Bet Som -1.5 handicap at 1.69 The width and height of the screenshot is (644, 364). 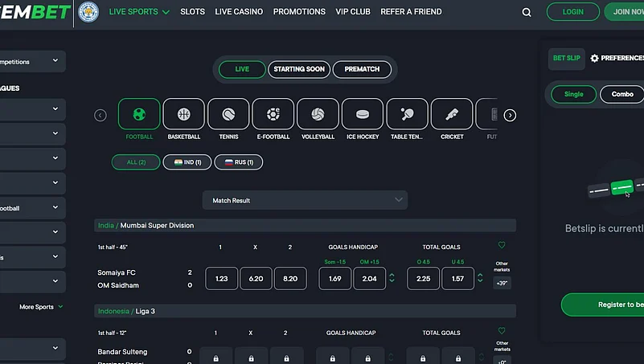coord(335,279)
